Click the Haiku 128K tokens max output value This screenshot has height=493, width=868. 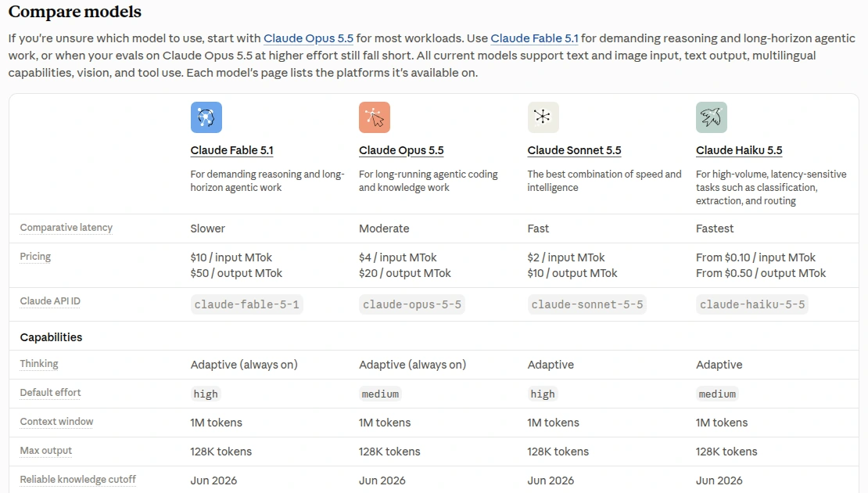tap(726, 452)
